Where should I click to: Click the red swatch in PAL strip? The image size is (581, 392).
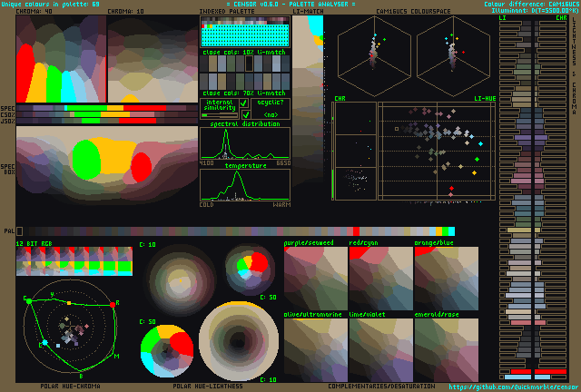coord(356,231)
